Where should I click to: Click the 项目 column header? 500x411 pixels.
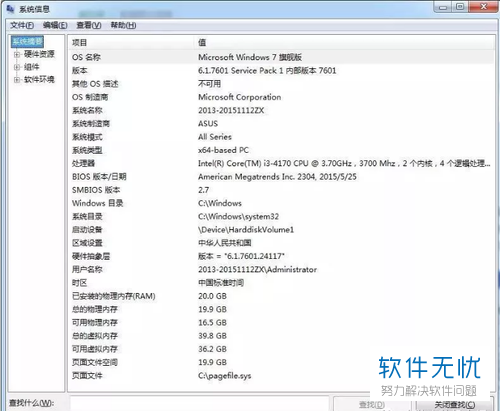coord(131,43)
